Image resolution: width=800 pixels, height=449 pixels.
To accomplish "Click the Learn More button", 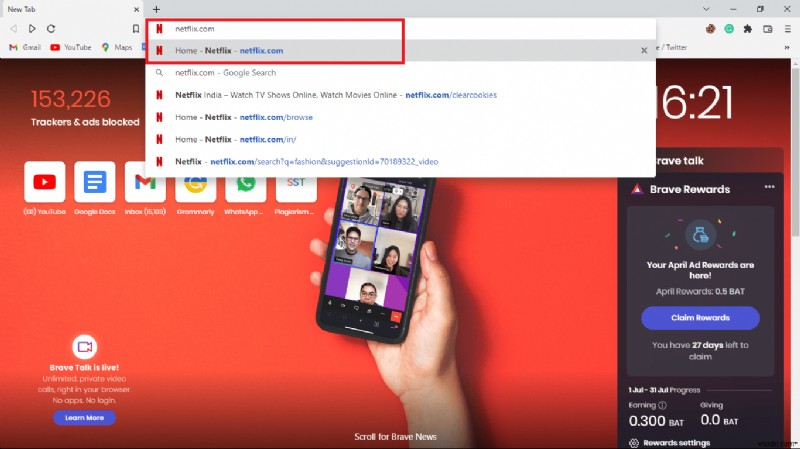I will 84,417.
